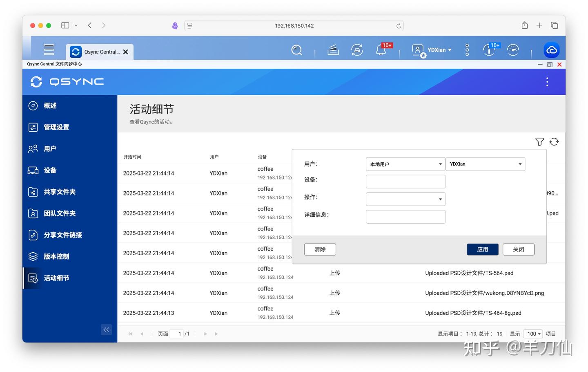Open the QTS notifications bell icon

pos(381,50)
